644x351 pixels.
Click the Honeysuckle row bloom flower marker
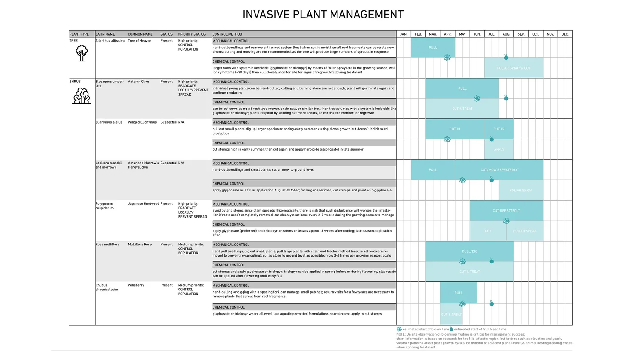[x=462, y=180]
